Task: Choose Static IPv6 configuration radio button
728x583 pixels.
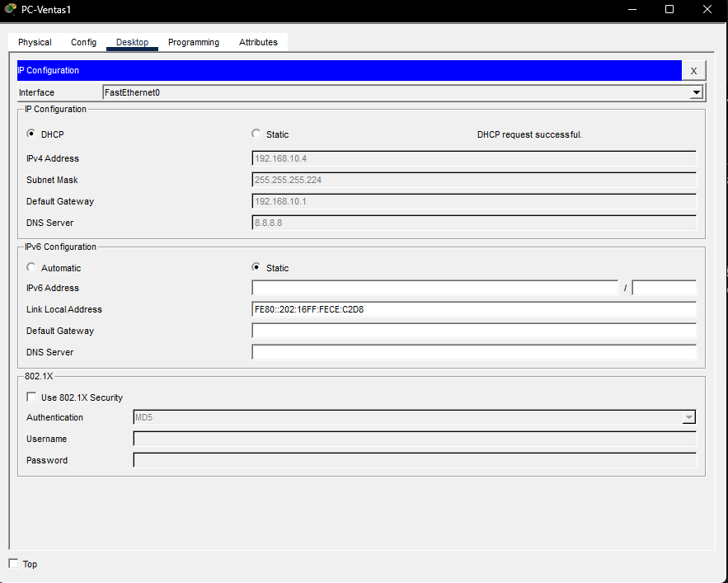Action: pyautogui.click(x=256, y=267)
